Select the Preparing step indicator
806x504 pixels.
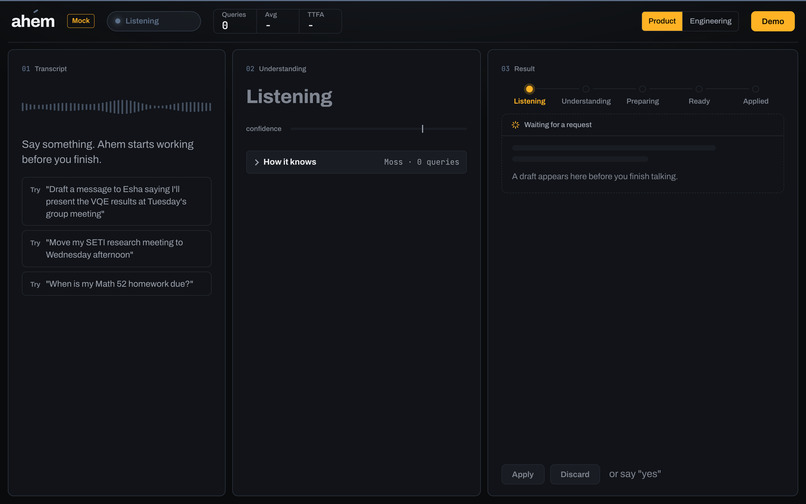point(643,95)
